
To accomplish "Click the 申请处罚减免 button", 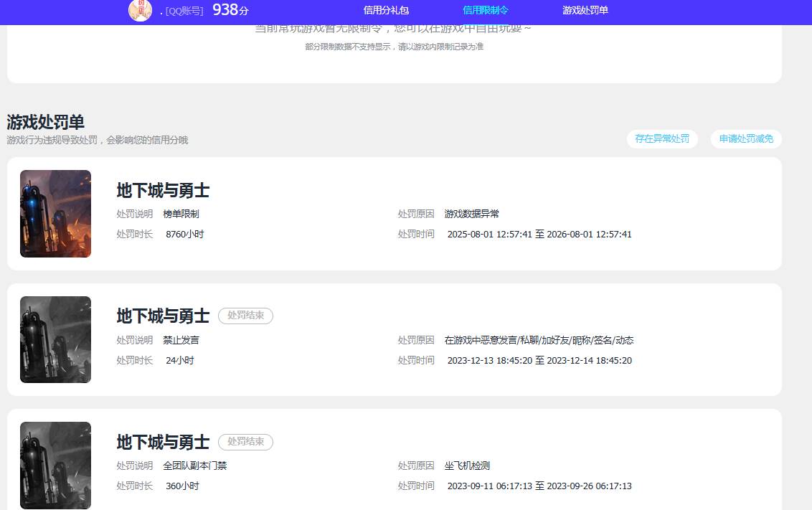I will click(746, 139).
